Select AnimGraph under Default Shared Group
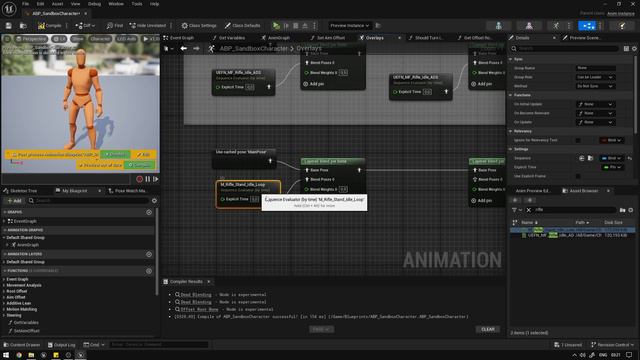Image resolution: width=640 pixels, height=360 pixels. click(28, 244)
